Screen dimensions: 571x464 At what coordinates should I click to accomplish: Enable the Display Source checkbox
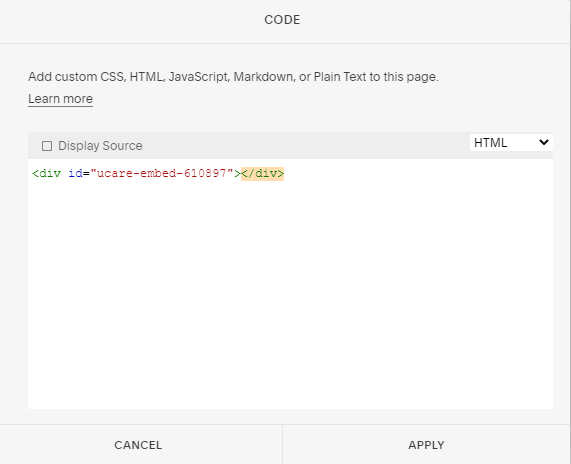47,146
